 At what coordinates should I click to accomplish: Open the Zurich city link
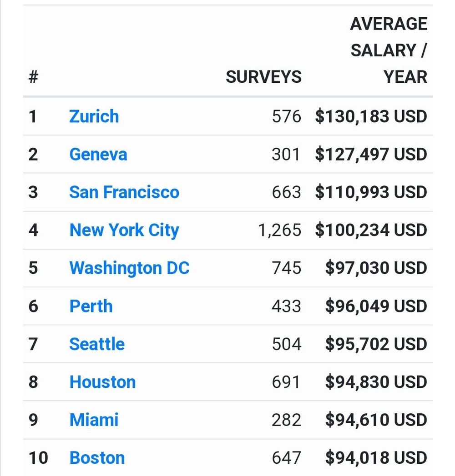[94, 116]
